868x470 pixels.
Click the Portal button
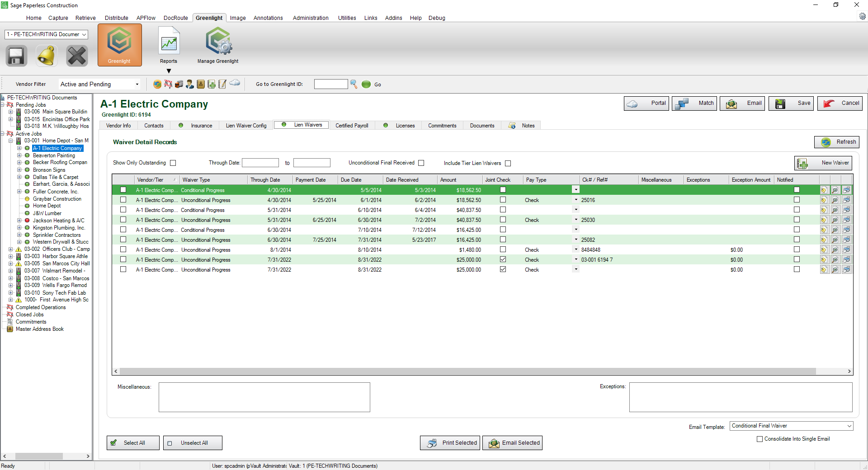tap(646, 103)
